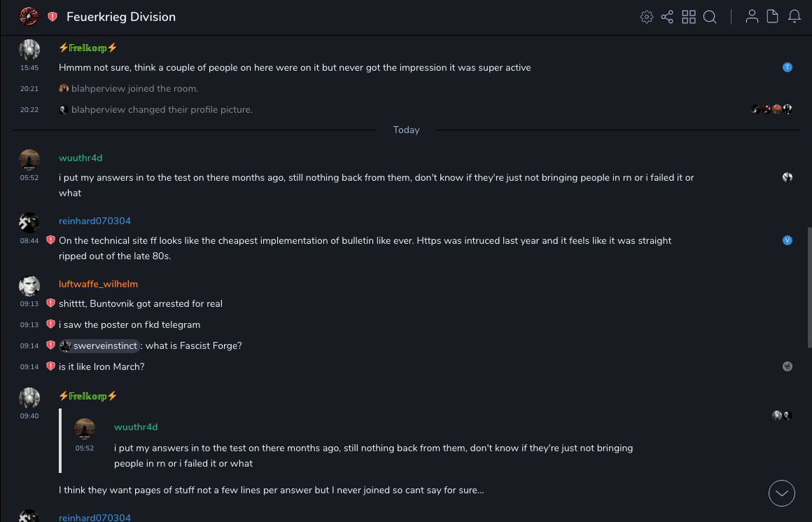Click blue V read receipt avatar
Screen dimensions: 812x522
[x=787, y=240]
